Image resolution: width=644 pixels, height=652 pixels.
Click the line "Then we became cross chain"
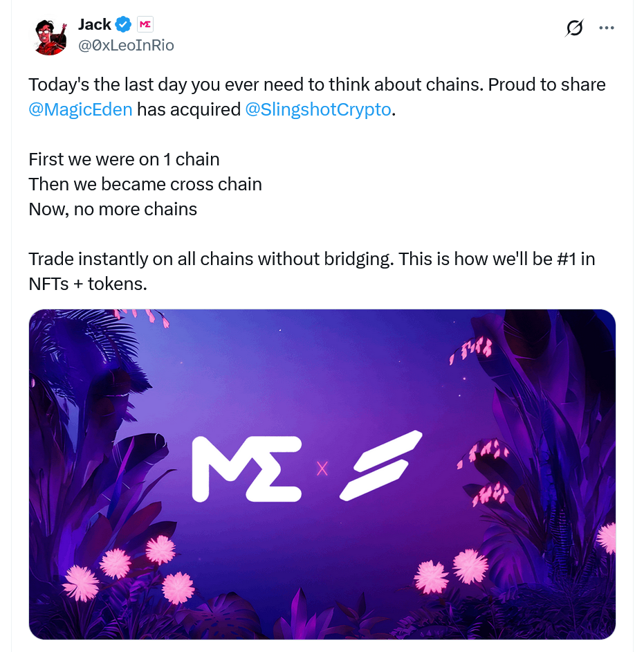point(145,184)
